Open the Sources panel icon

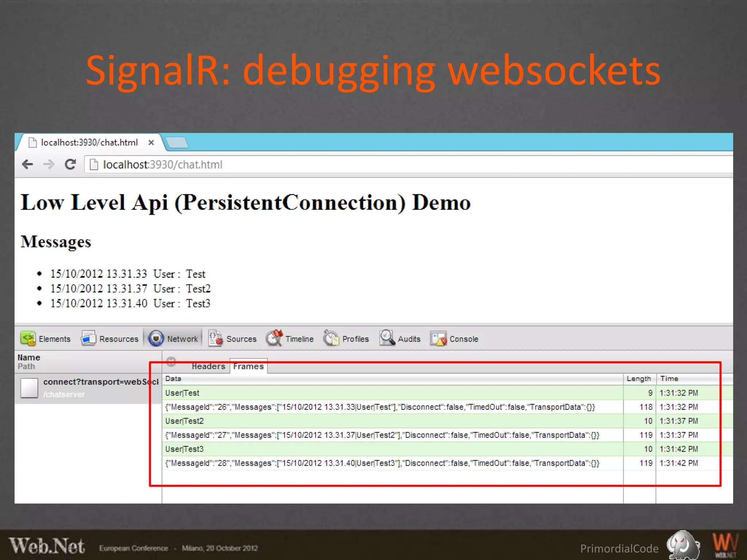click(215, 339)
